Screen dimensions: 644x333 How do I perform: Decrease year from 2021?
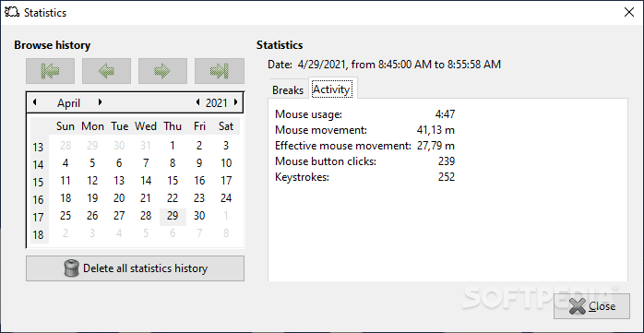tap(198, 102)
